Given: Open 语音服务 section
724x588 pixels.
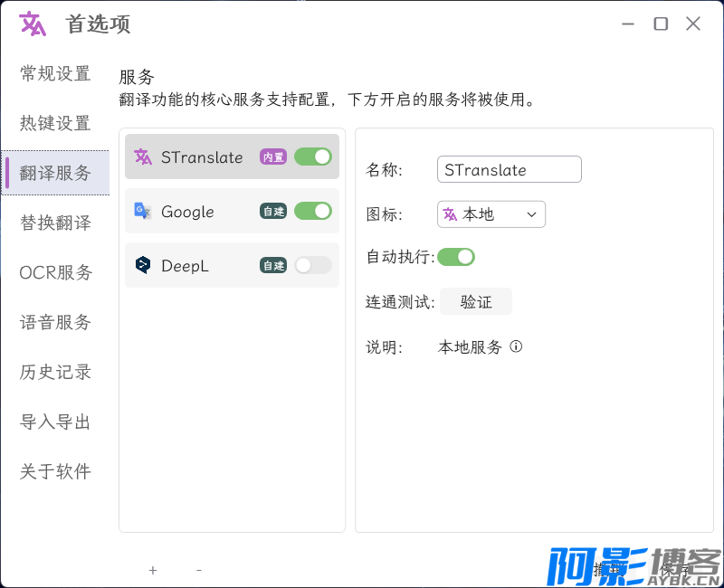Looking at the screenshot, I should coord(55,322).
